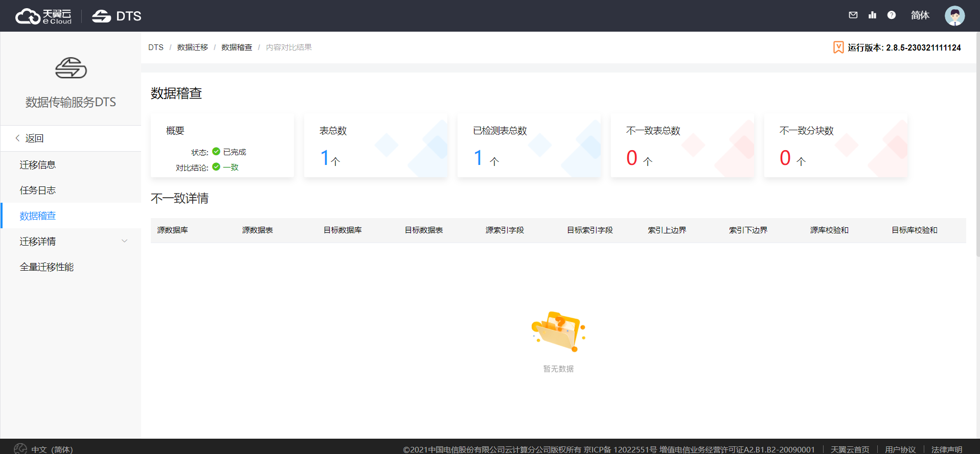Switch language with 简体 selector
Image resolution: width=980 pixels, height=454 pixels.
(x=920, y=15)
